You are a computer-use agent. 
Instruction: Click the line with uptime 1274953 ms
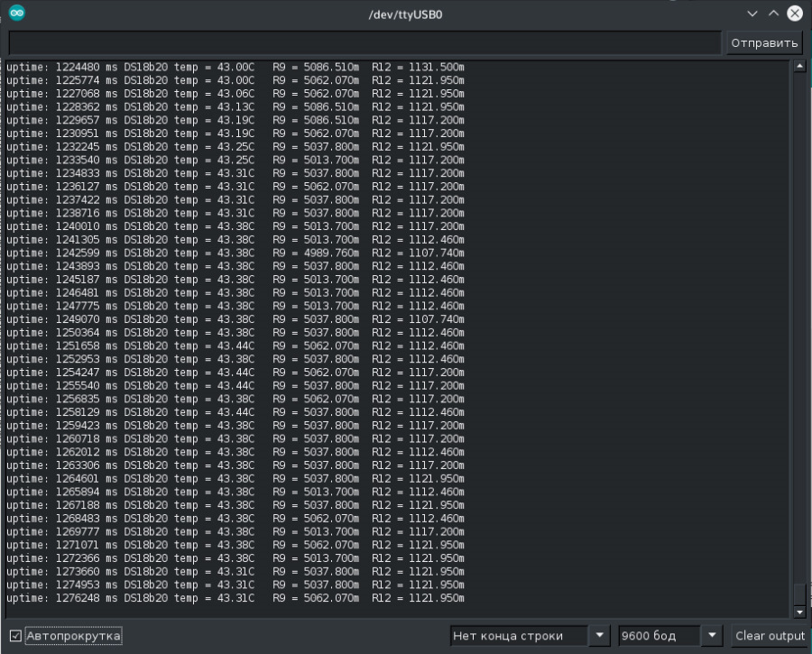[x=235, y=585]
